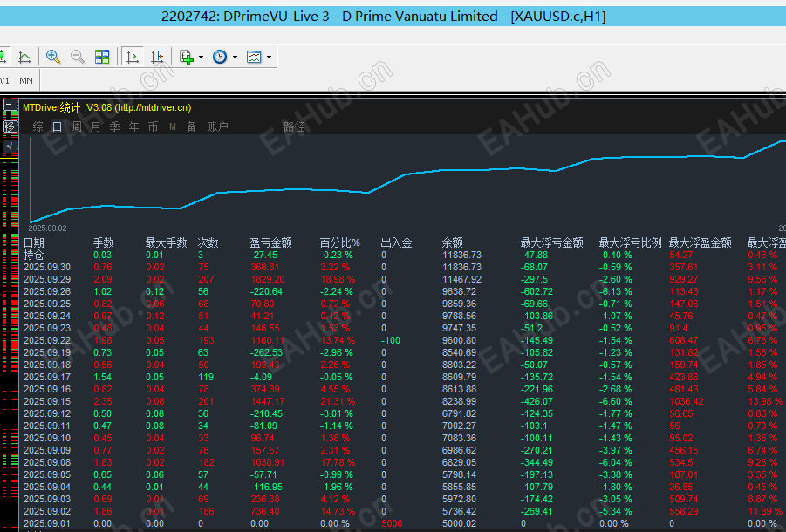Expand the indicators dropdown arrow
This screenshot has height=532, width=786.
(x=201, y=57)
